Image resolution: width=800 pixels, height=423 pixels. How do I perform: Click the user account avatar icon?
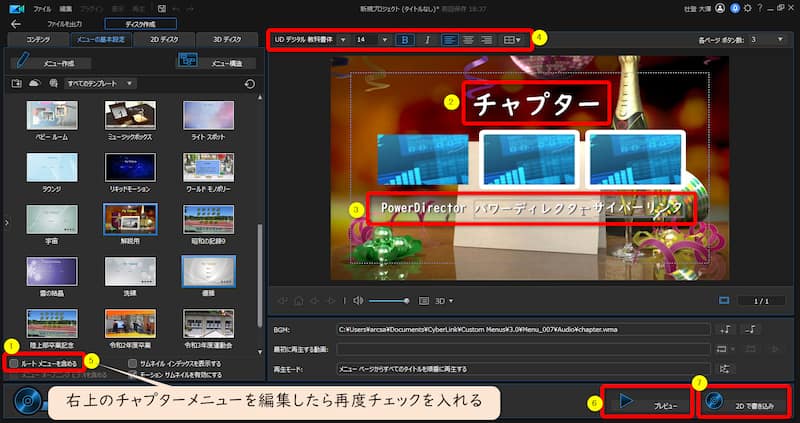(x=719, y=8)
